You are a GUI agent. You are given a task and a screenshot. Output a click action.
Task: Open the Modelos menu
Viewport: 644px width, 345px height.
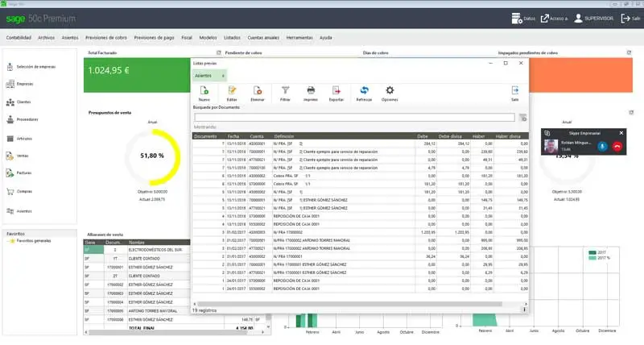(208, 37)
